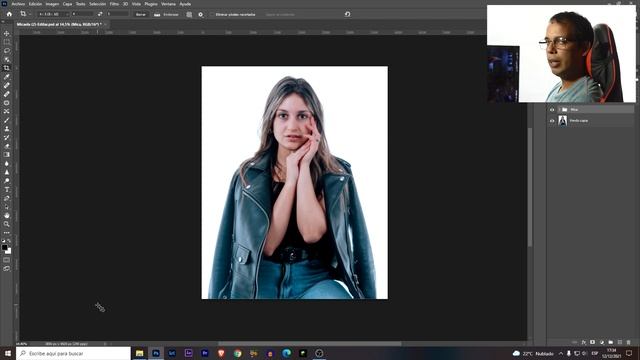Create new fill or adjustment layer
The image size is (640, 360).
pos(602,342)
